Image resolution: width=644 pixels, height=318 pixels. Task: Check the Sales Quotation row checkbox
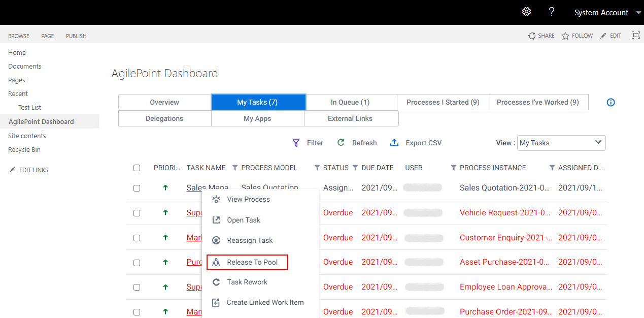pyautogui.click(x=137, y=188)
